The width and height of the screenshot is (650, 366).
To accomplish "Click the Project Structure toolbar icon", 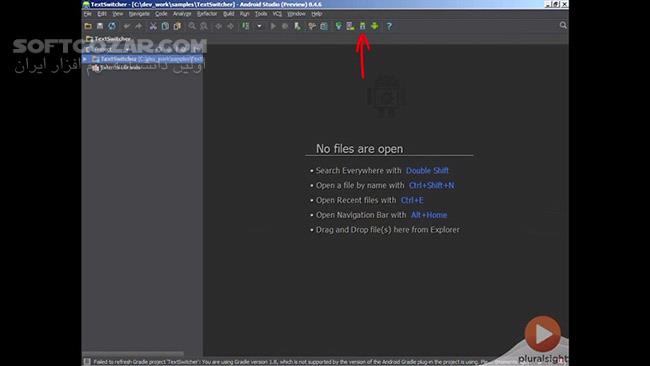I will 324,26.
